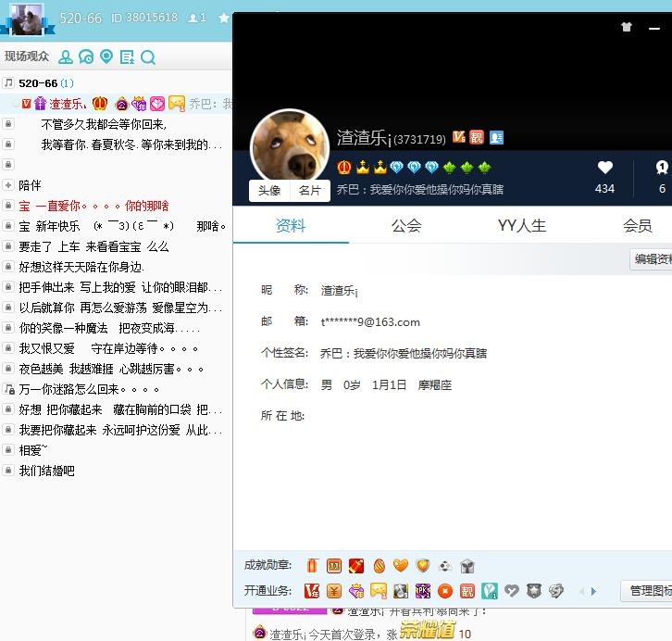Select the 520-66 channel root row
Screen dimensions: 672x641
[116, 82]
